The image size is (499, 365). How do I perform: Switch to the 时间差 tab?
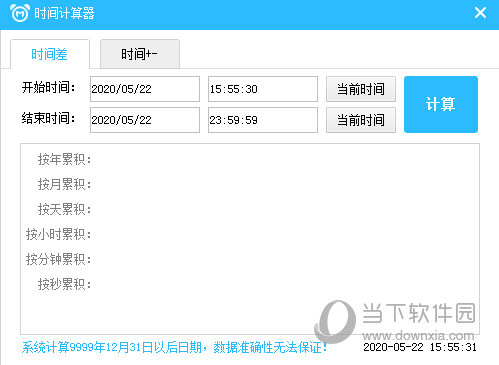tap(50, 54)
